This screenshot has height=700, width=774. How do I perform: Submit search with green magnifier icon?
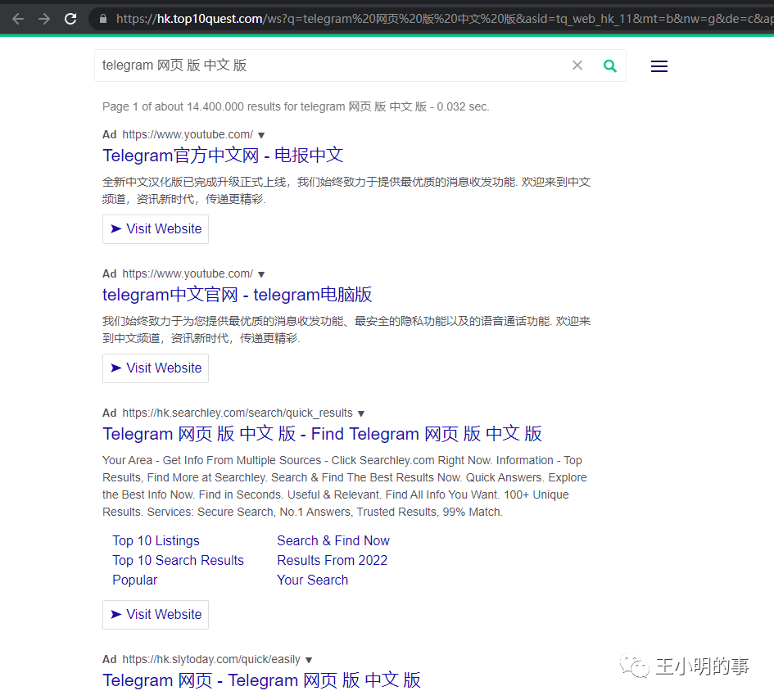click(x=610, y=65)
